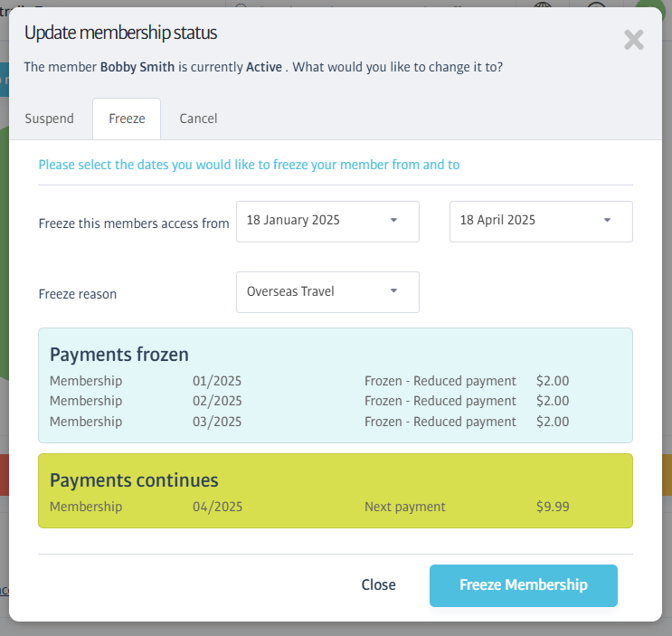Viewport: 672px width, 636px height.
Task: Close the dialog with the X icon
Action: [634, 40]
